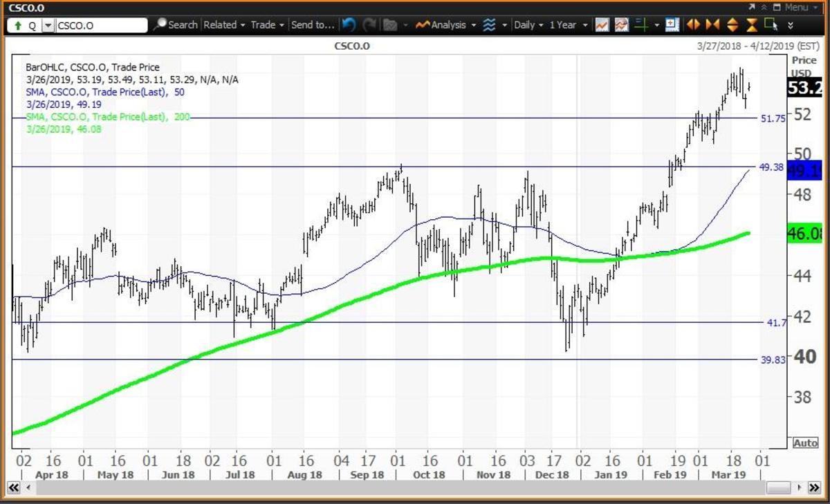Click the template folder icon
This screenshot has width=830, height=504.
tap(391, 25)
